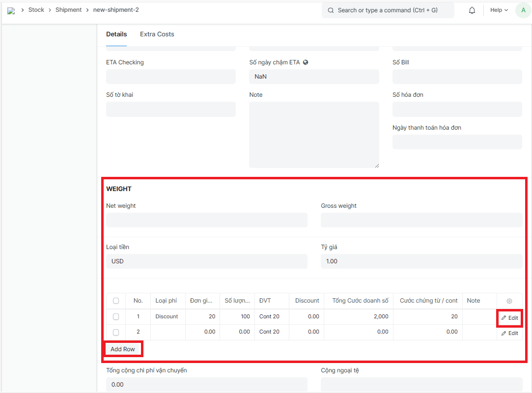The height and width of the screenshot is (393, 532).
Task: Click the search magnifier icon
Action: (331, 10)
